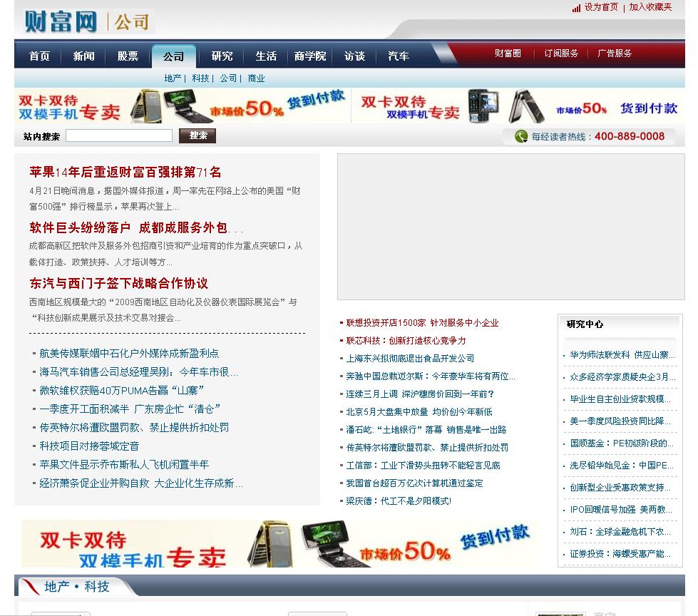Open 设为首页 link
Image resolution: width=698 pixels, height=616 pixels.
coord(601,7)
